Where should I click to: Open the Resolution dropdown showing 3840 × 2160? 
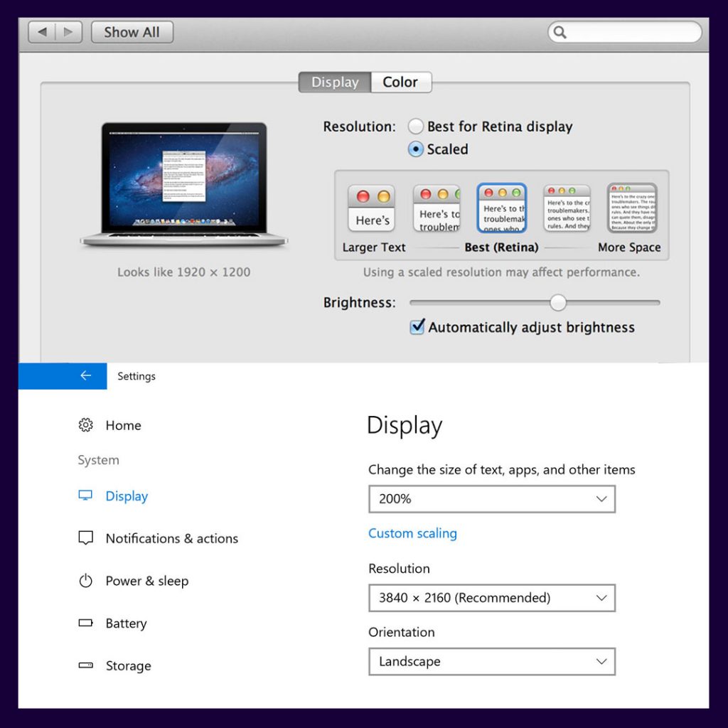coord(491,598)
